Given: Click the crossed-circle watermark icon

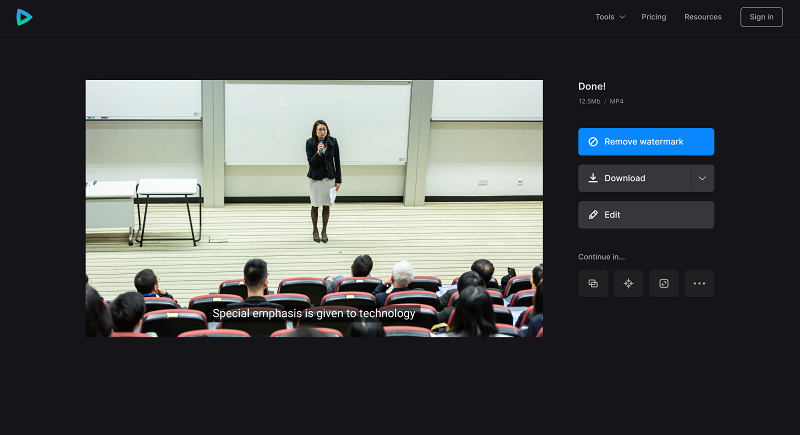Looking at the screenshot, I should coord(593,142).
